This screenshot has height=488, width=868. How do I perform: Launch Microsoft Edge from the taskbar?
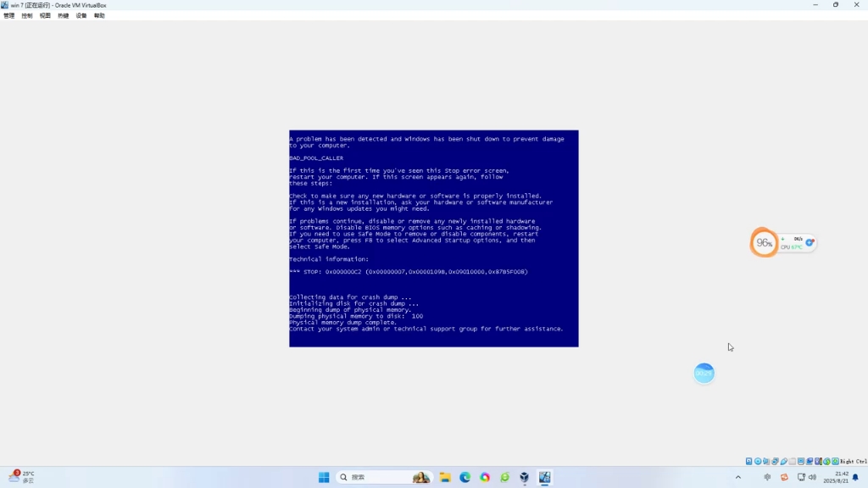[465, 477]
